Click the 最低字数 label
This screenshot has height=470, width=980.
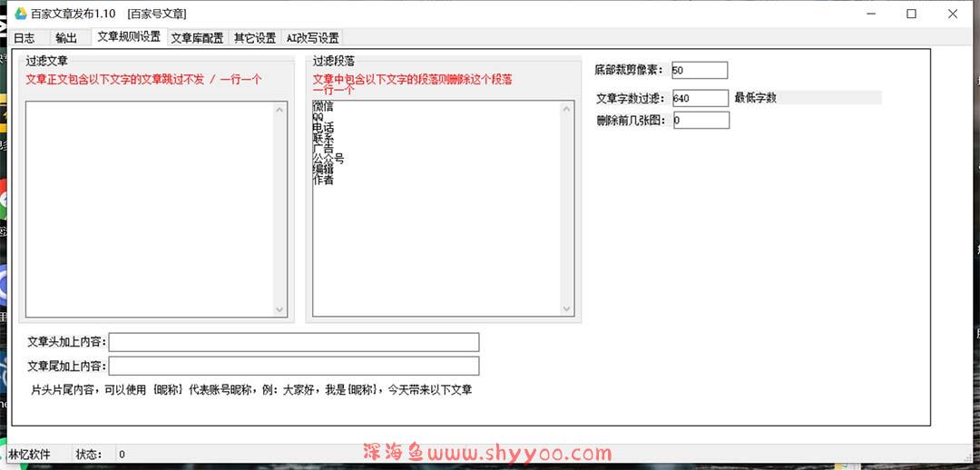click(756, 97)
